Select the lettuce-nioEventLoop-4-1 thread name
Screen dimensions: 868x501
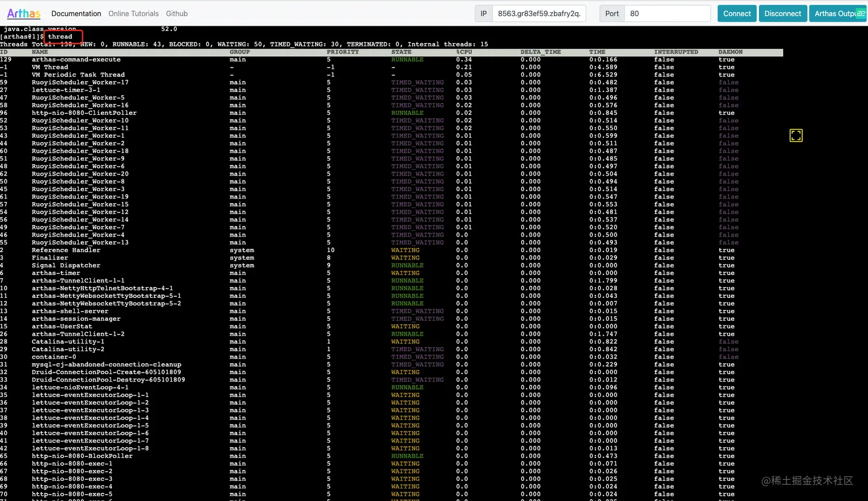click(x=80, y=387)
